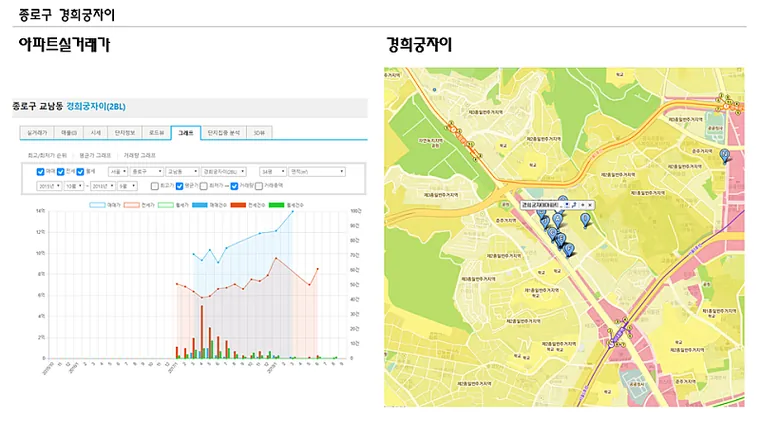The height and width of the screenshot is (428, 760).
Task: Toggle 월세 checkbox
Action: pyautogui.click(x=80, y=172)
